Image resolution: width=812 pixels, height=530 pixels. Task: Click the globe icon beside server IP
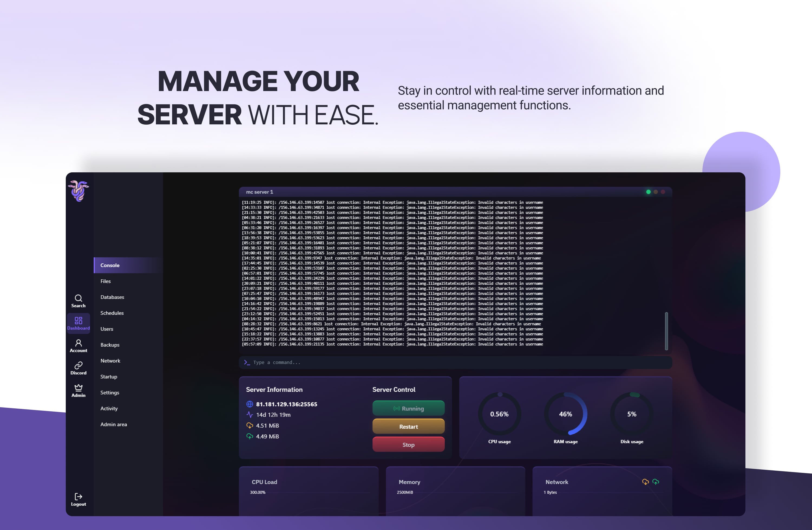(x=250, y=404)
